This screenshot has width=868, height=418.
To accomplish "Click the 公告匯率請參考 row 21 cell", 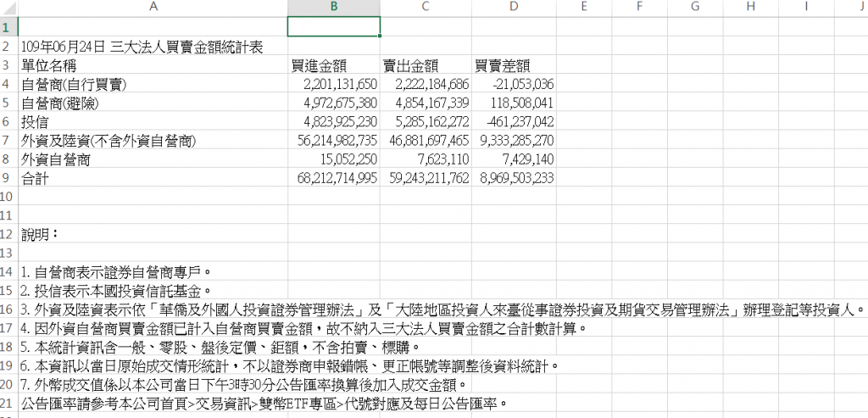I will [264, 403].
